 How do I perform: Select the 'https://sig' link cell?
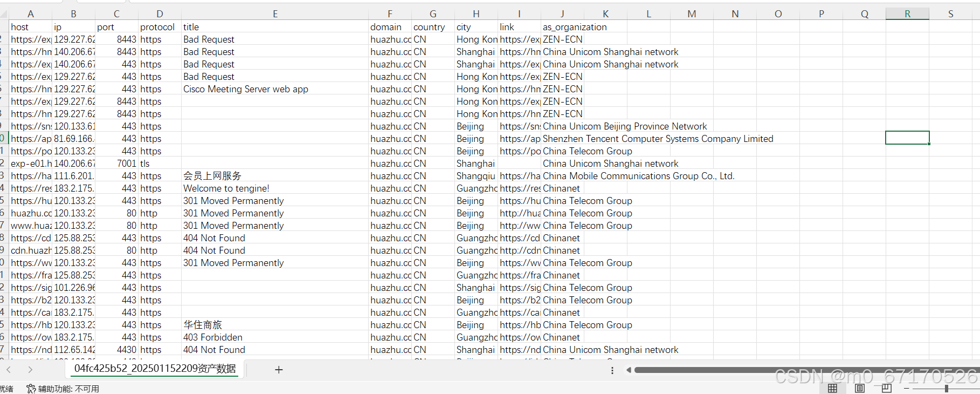point(520,288)
